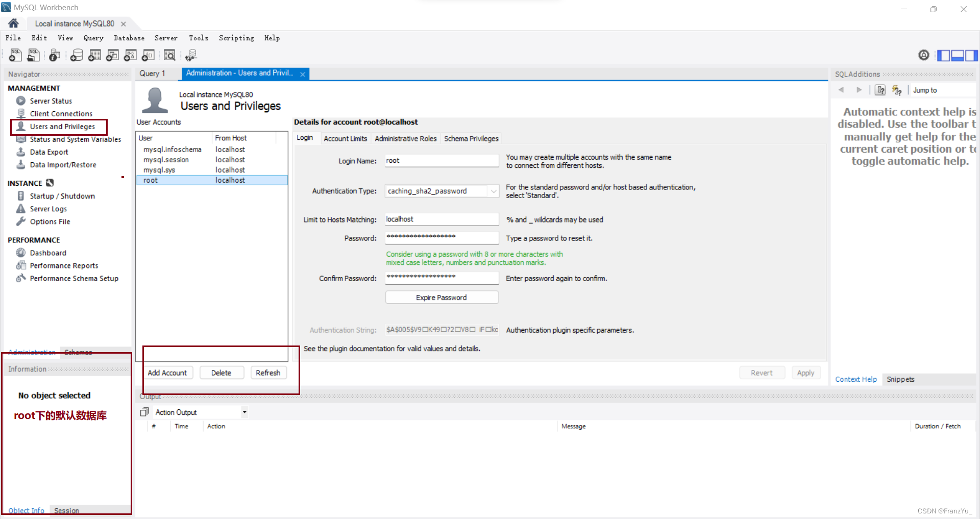This screenshot has height=519, width=980.
Task: Click the Confirm Password input field
Action: click(442, 278)
